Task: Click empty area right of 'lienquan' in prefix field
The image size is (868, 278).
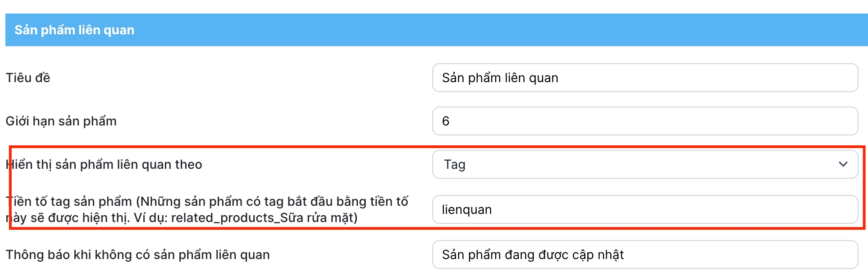Action: (x=676, y=209)
